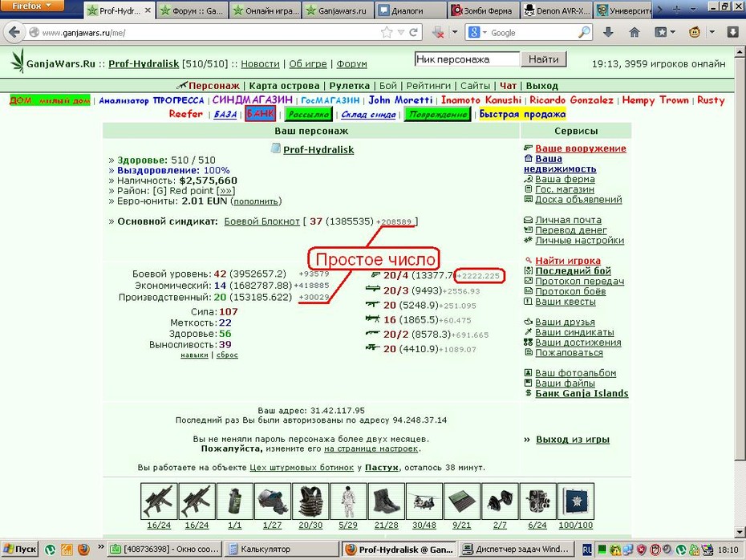
Task: Show more tabs with the tab-scroll arrow
Action: [659, 9]
